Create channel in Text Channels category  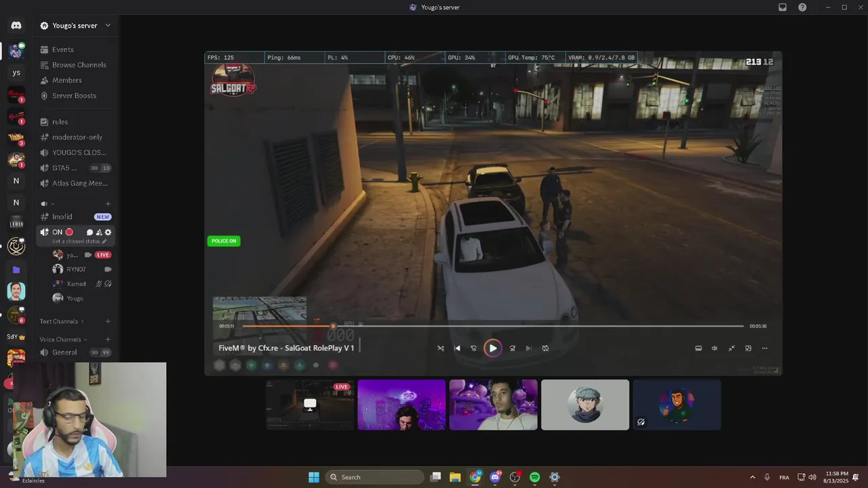click(108, 321)
